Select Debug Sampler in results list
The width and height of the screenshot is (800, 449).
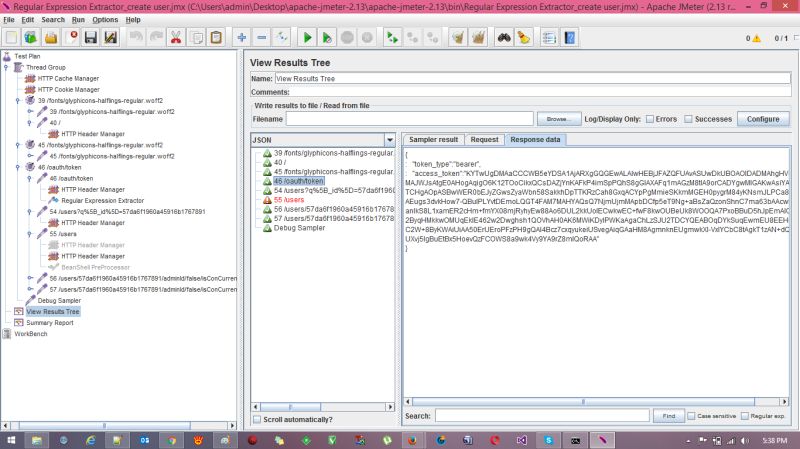[x=299, y=228]
